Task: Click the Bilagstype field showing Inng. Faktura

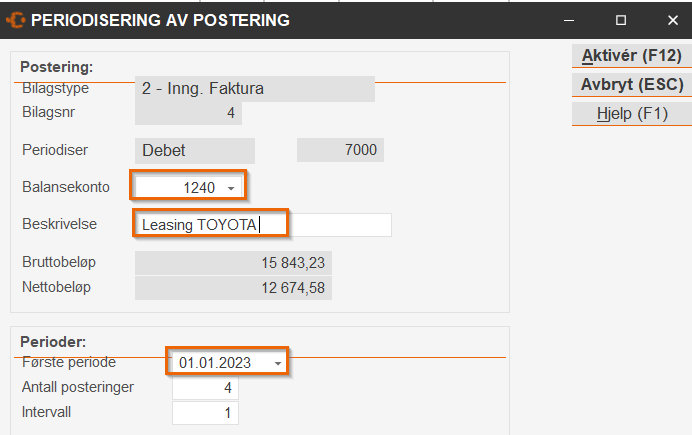Action: (254, 90)
